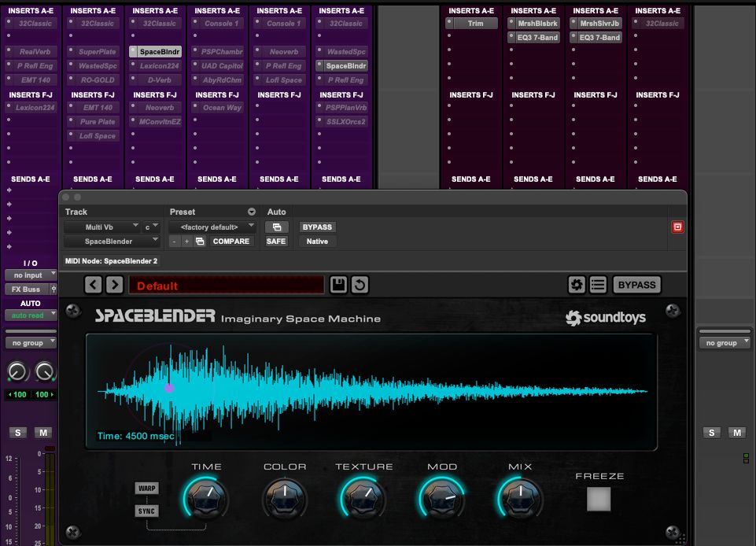Click the revert preset circular arrow icon

coord(360,285)
